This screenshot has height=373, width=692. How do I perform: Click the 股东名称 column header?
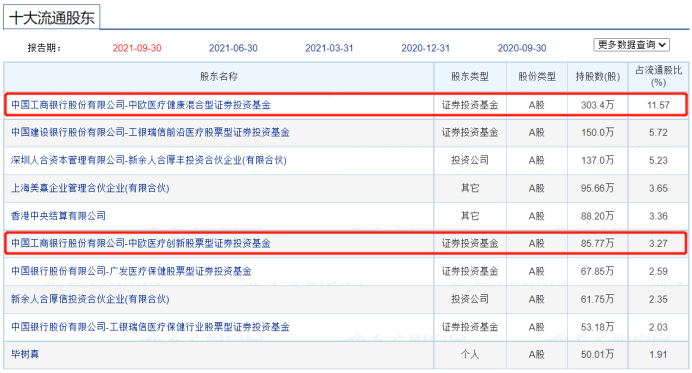219,76
